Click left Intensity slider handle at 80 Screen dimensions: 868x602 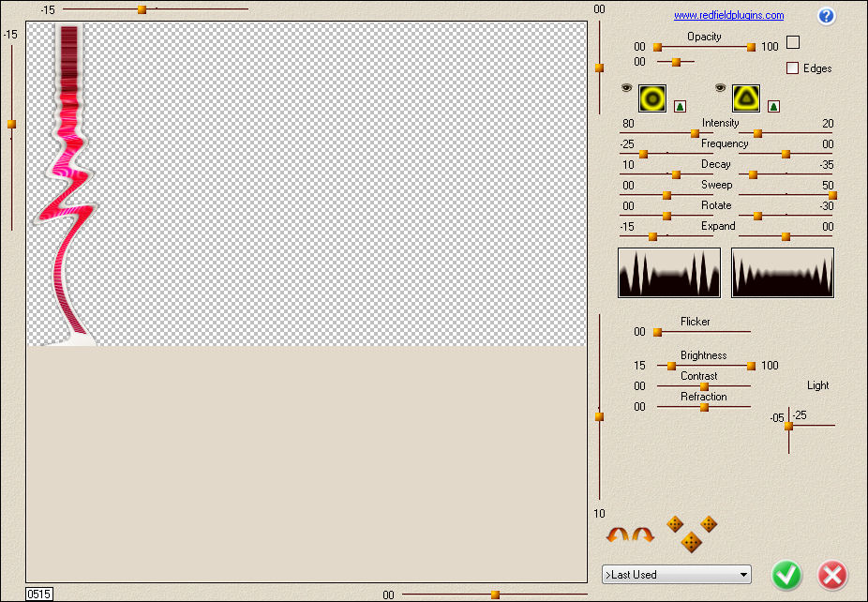click(695, 133)
